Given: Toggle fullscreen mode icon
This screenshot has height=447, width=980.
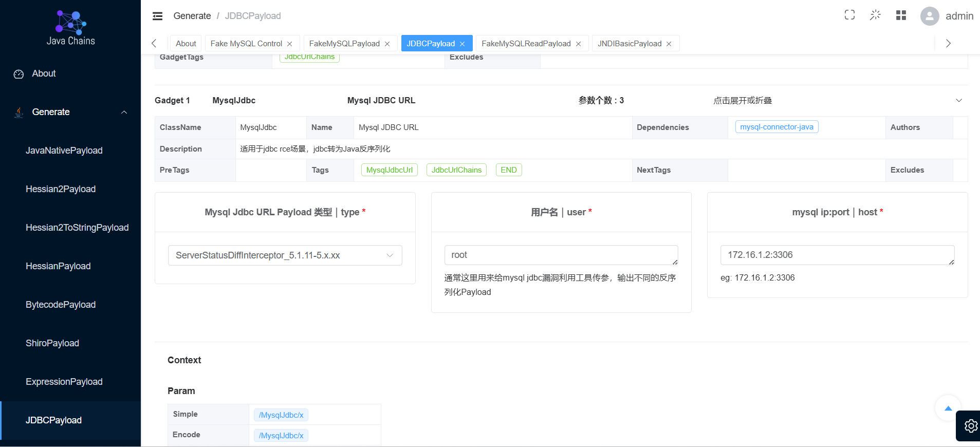Looking at the screenshot, I should click(x=850, y=15).
